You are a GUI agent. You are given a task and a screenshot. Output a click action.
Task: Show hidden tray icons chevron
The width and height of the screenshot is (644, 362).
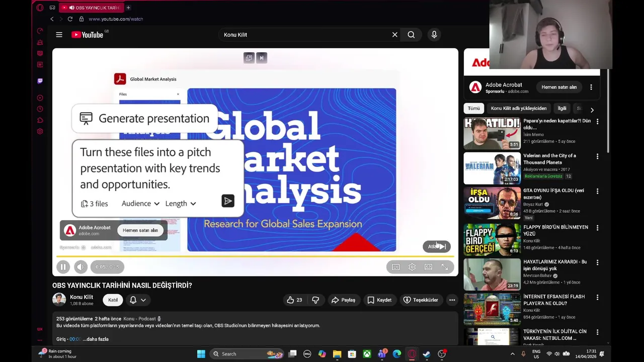point(513,354)
